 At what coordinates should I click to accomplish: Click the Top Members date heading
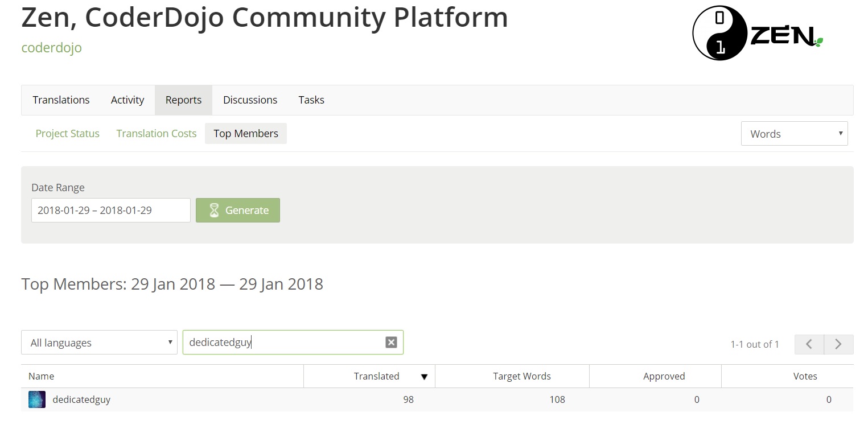point(172,284)
